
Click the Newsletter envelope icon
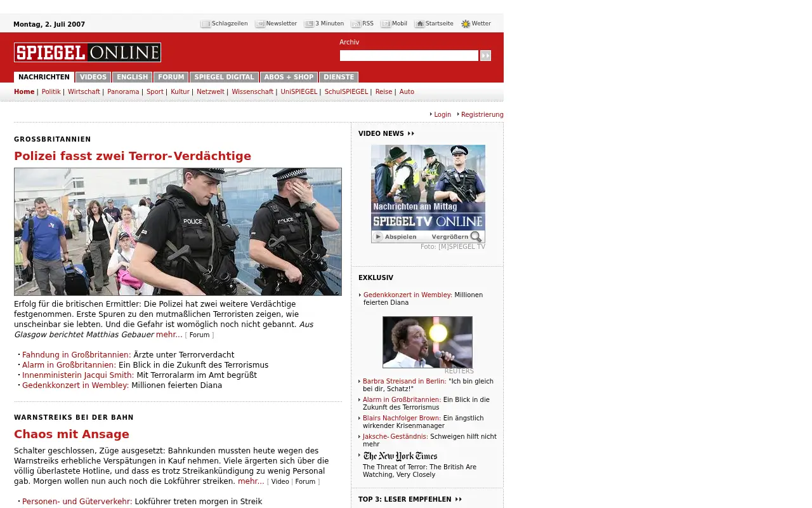pos(260,24)
